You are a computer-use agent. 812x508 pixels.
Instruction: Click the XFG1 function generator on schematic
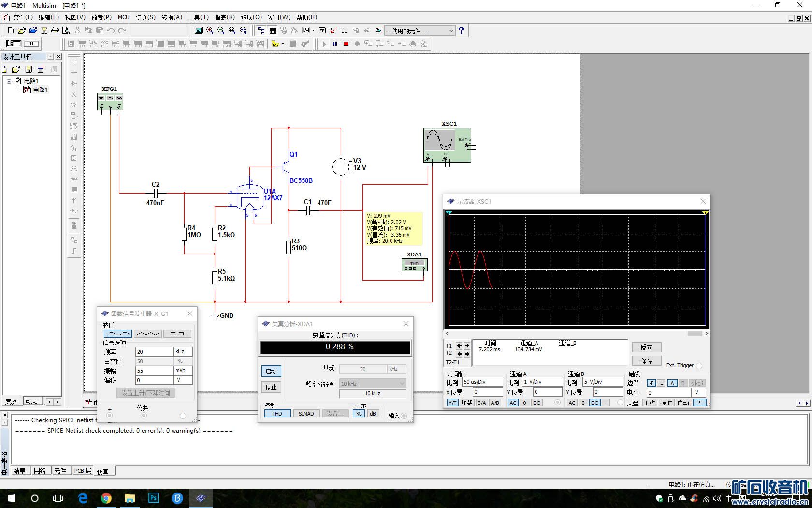pos(110,102)
